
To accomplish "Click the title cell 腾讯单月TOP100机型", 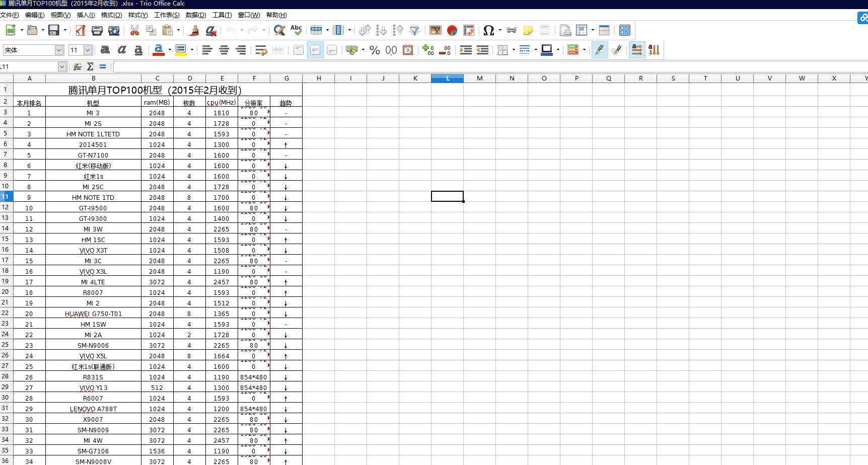I will coord(158,90).
